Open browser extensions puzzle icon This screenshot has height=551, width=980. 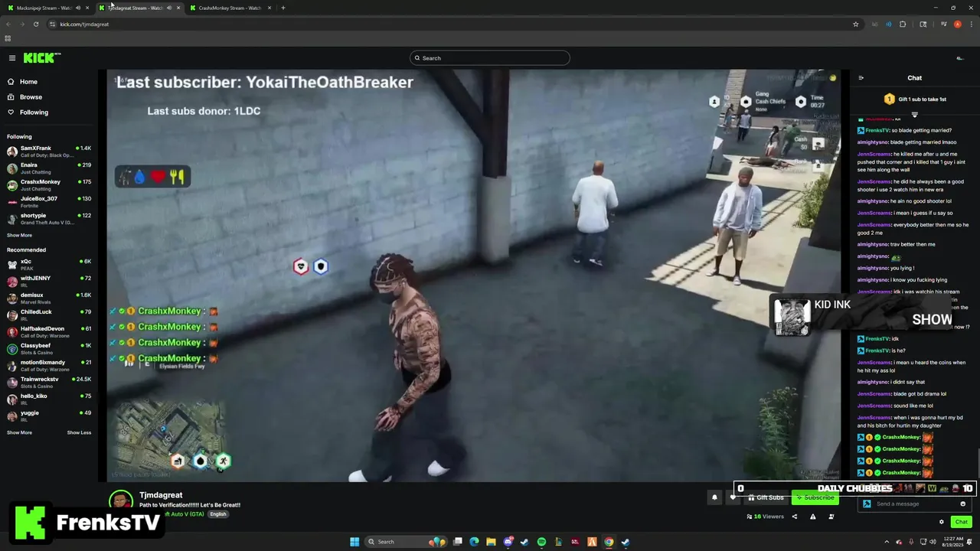click(x=903, y=24)
